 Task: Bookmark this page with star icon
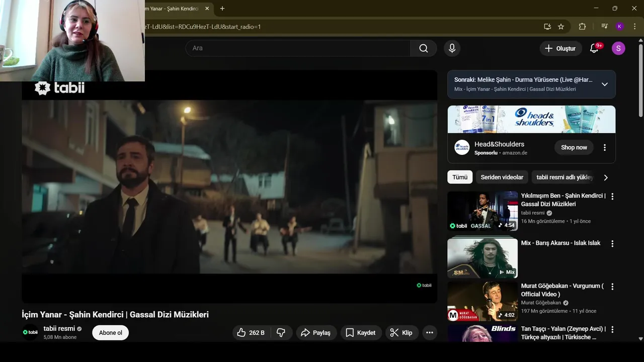click(561, 27)
